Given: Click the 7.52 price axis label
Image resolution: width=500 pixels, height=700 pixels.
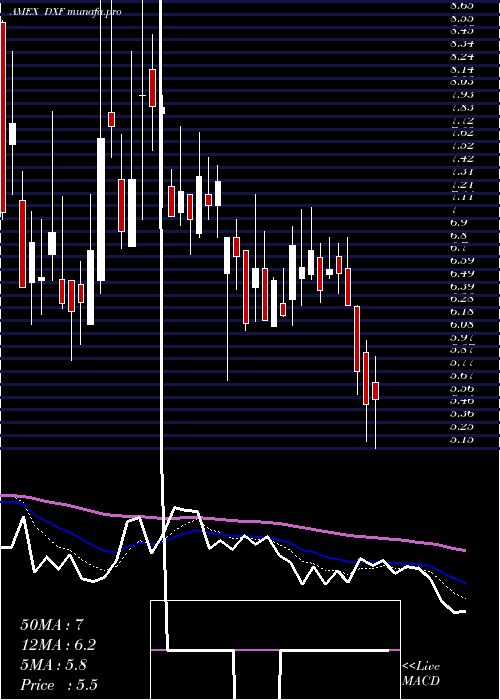Looking at the screenshot, I should click(x=462, y=146).
